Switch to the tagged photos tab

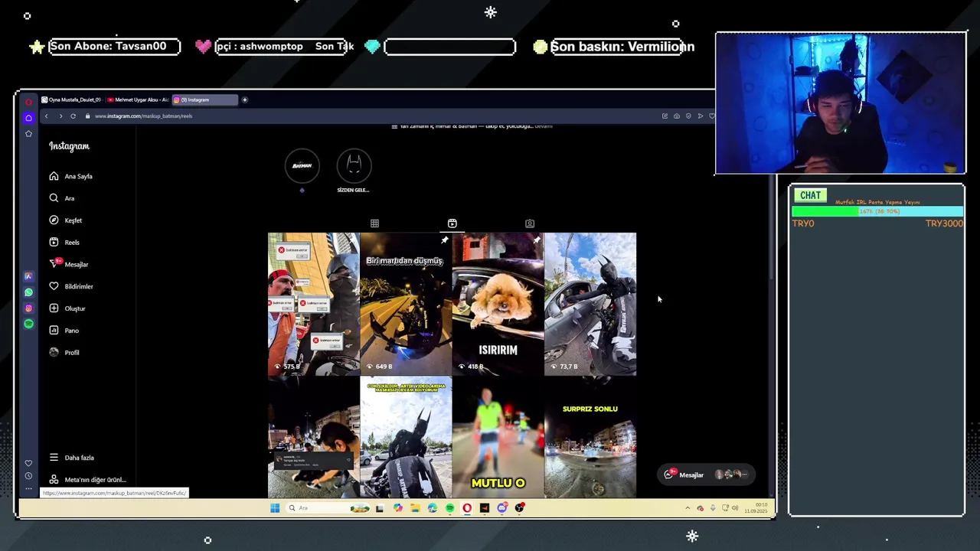pyautogui.click(x=530, y=223)
